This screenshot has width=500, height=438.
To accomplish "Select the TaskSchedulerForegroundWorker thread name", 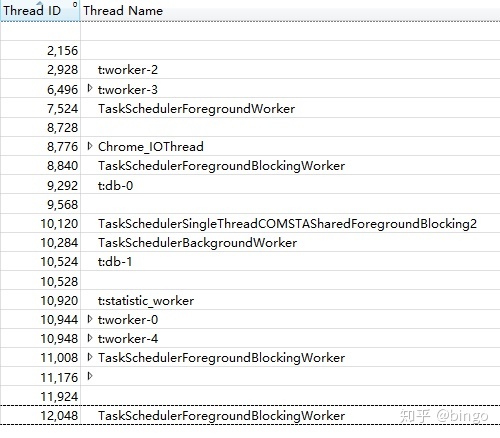I will coord(196,109).
